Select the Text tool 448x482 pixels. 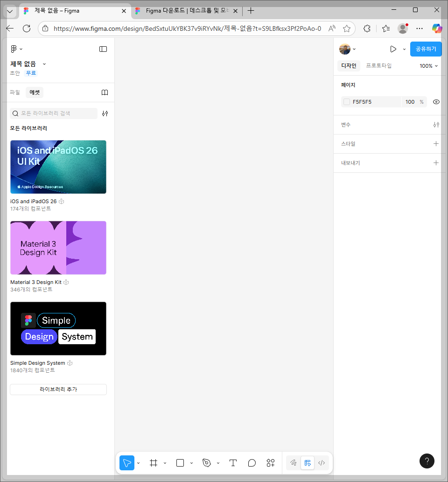pyautogui.click(x=233, y=463)
